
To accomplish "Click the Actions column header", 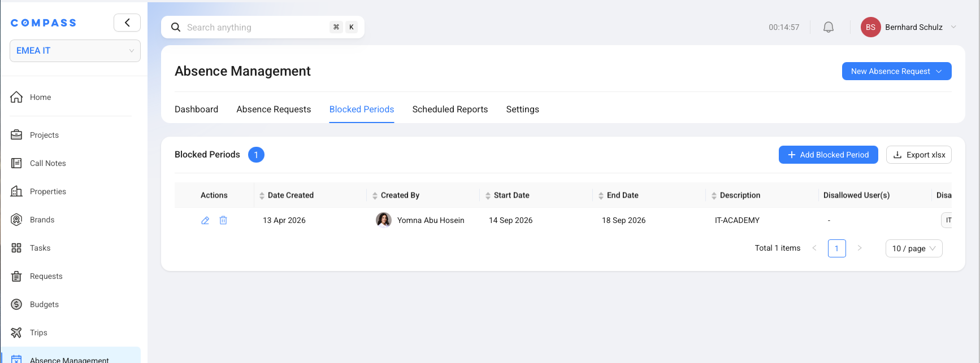I will pos(214,195).
